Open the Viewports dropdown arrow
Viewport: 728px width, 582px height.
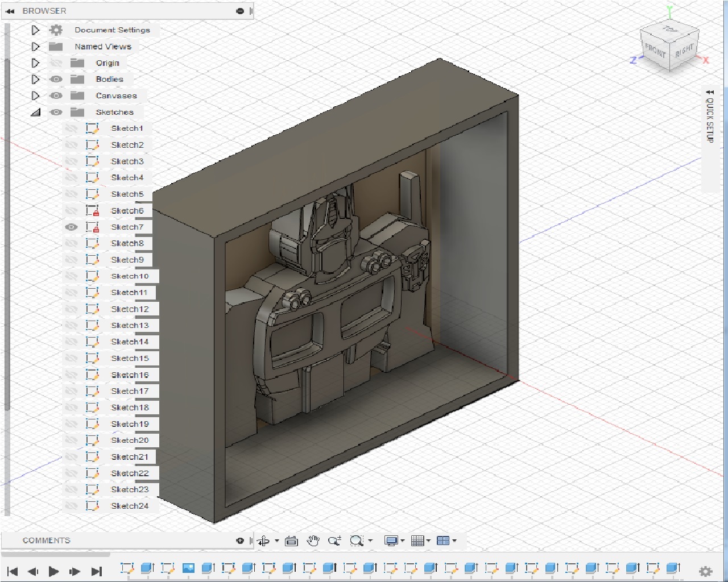(x=454, y=541)
